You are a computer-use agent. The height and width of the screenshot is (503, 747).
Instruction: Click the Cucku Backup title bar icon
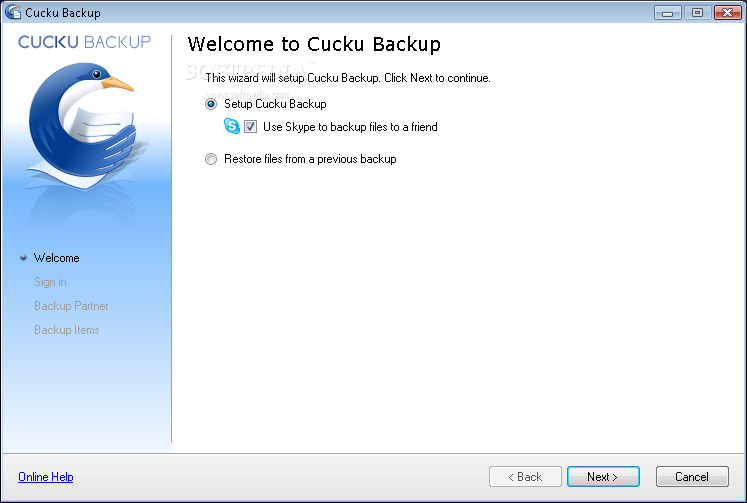(13, 12)
